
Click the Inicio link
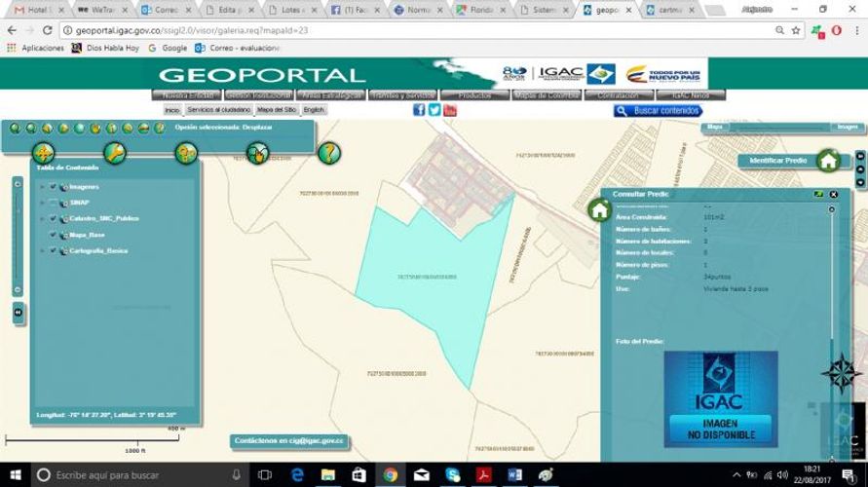coord(172,110)
